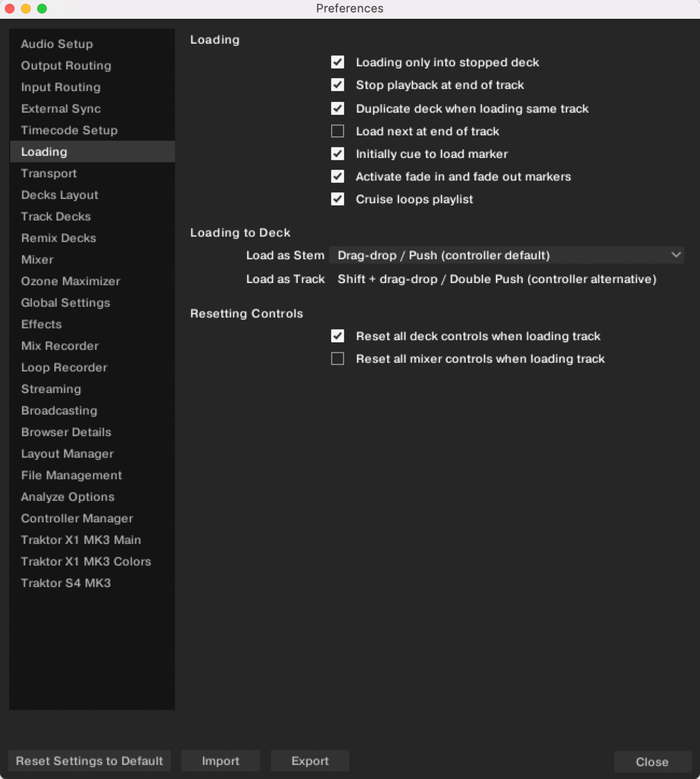Viewport: 700px width, 779px height.
Task: Close the Preferences window with Close button
Action: click(652, 762)
